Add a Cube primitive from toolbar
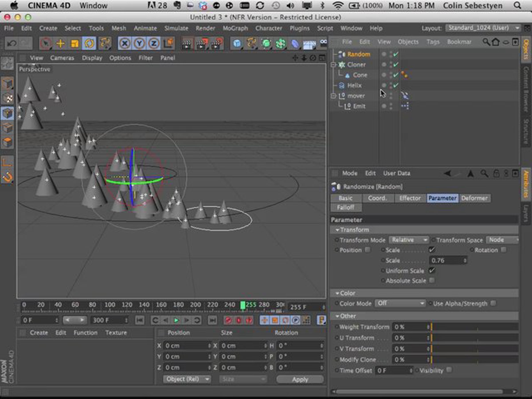The image size is (532, 399). pos(237,43)
